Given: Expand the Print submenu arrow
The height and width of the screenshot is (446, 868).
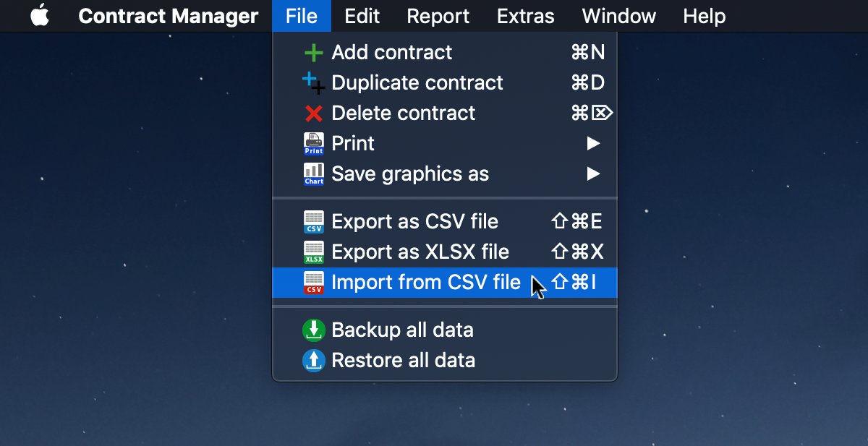Looking at the screenshot, I should [593, 144].
